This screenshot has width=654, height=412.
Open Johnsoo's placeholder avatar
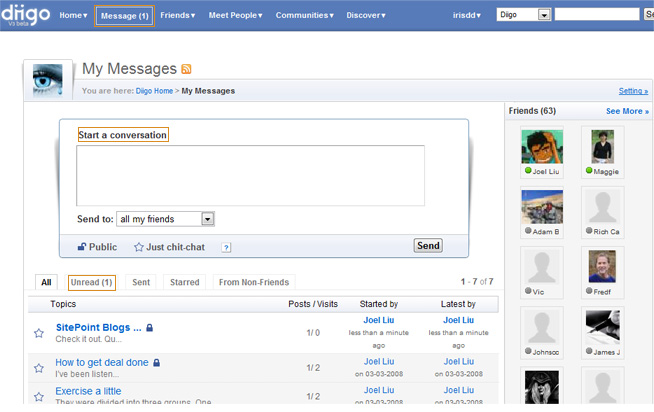coord(542,327)
